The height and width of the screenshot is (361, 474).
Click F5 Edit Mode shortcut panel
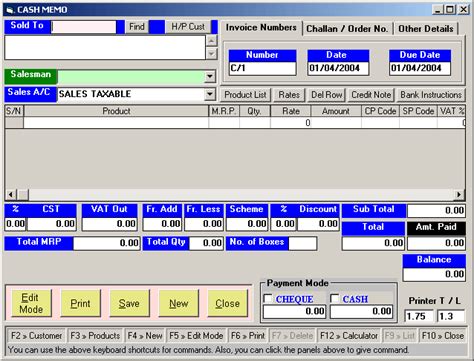(x=196, y=336)
